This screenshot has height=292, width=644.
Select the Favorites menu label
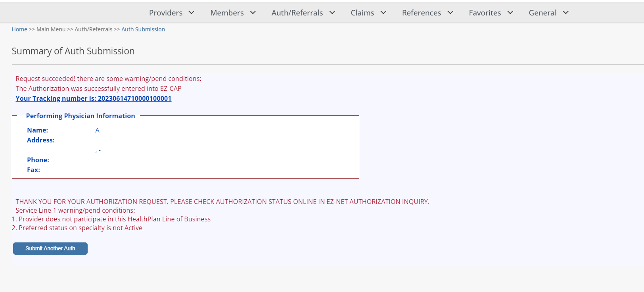tap(485, 13)
